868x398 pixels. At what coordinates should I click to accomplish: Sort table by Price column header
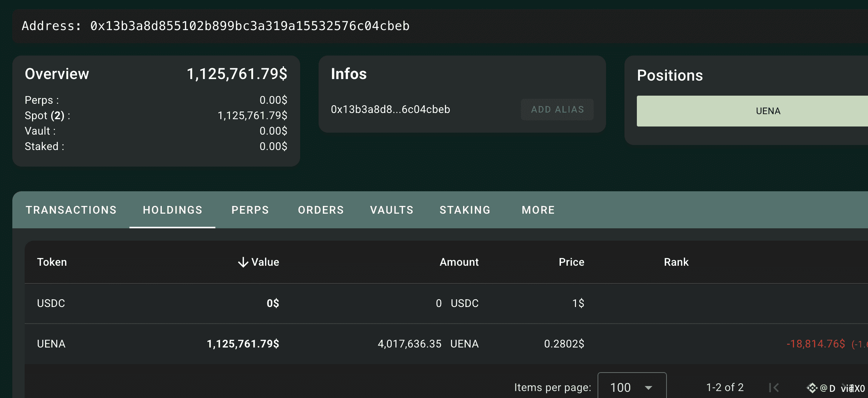coord(571,262)
